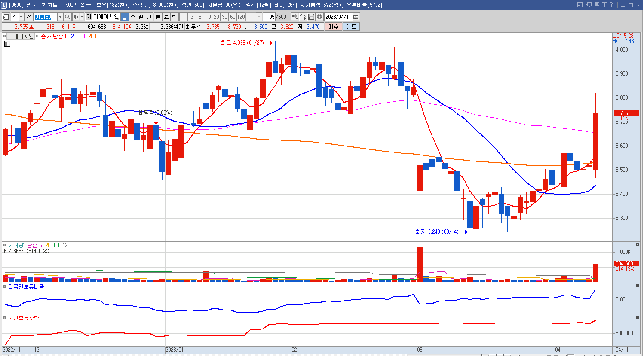Collapse 외국인보유비중 panel with right box
644x356 pixels.
638,286
